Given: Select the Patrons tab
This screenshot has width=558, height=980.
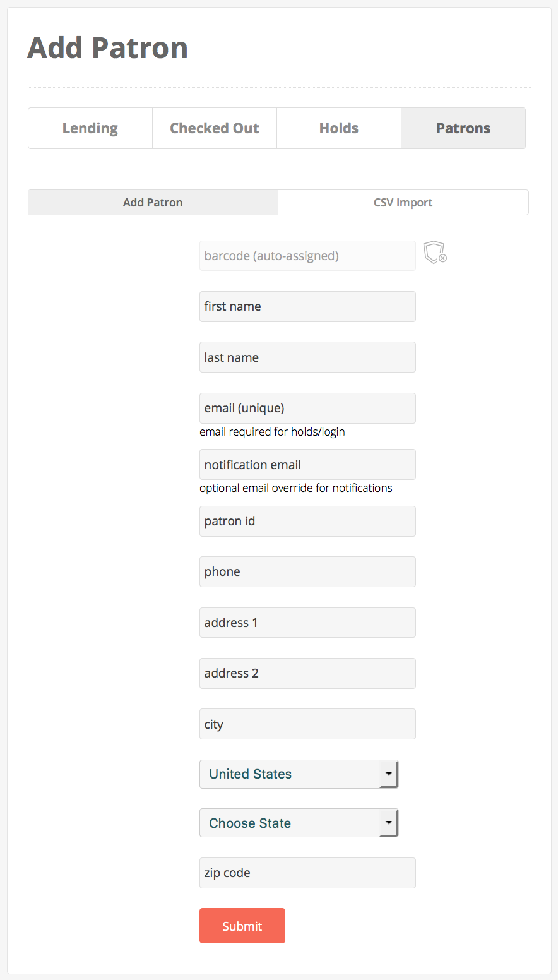Looking at the screenshot, I should tap(463, 128).
